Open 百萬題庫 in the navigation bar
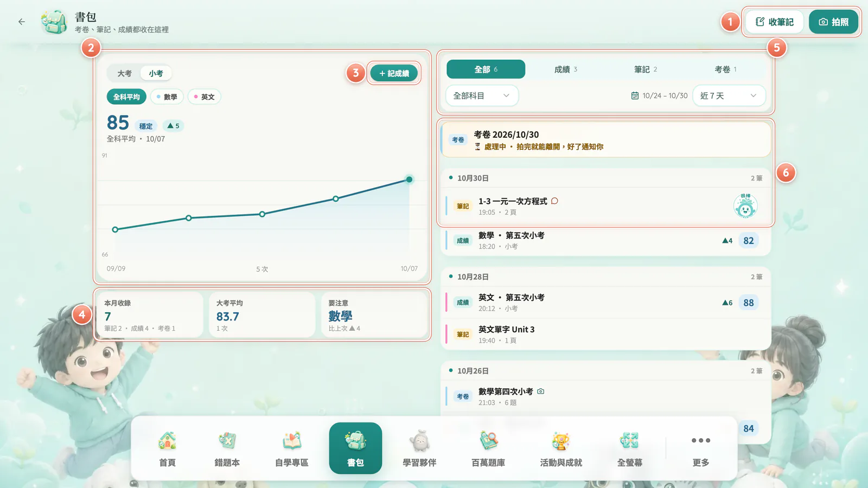Image resolution: width=868 pixels, height=488 pixels. (x=488, y=448)
